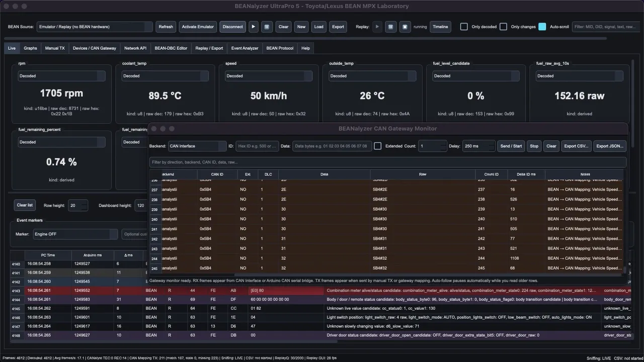644x362 pixels.
Task: Click the Delta ID ms column header
Action: 526,174
